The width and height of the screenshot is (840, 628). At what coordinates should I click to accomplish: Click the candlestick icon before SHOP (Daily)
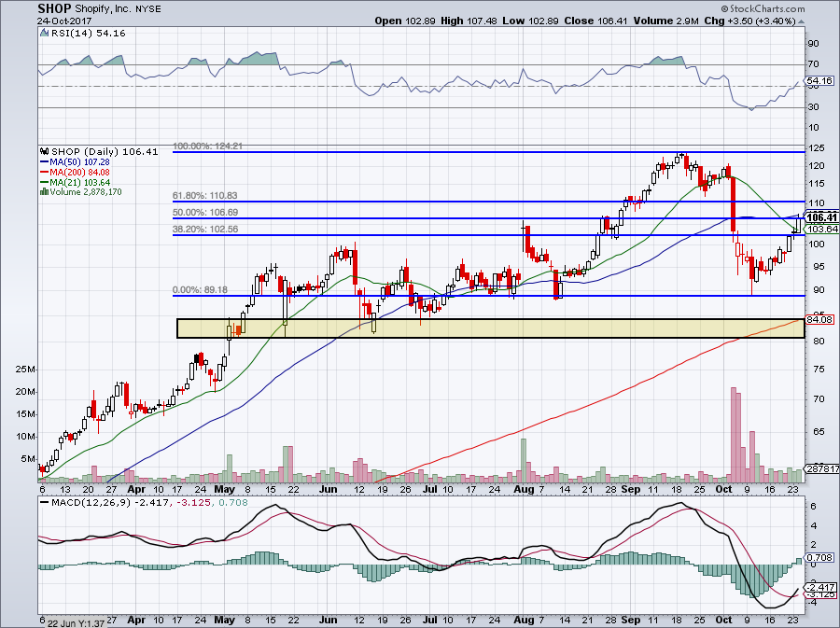(45, 151)
